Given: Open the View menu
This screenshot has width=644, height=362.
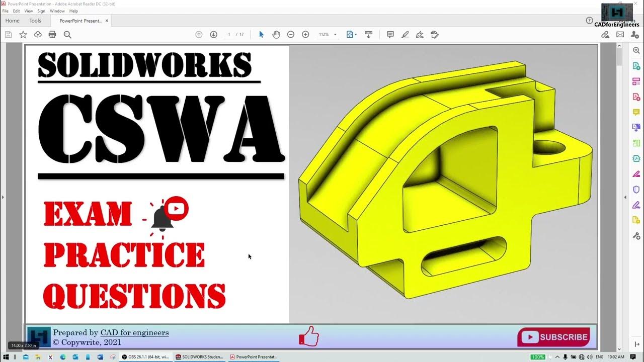Looking at the screenshot, I should [x=29, y=11].
